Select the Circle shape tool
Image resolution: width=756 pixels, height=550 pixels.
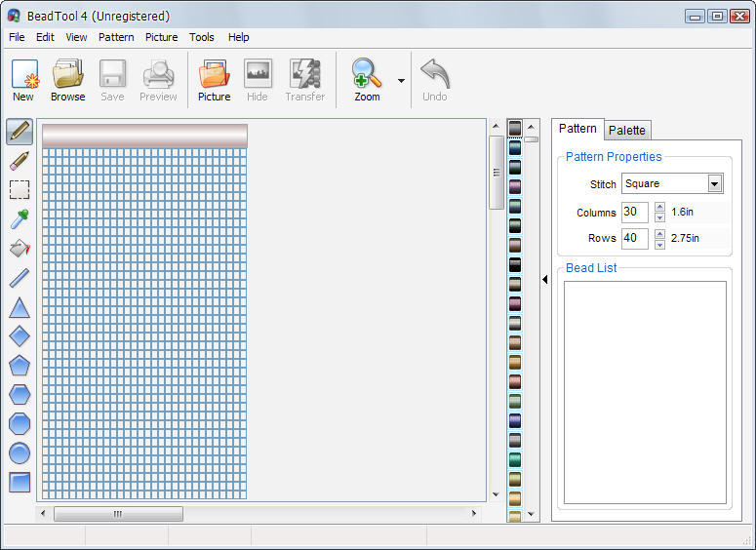[20, 453]
